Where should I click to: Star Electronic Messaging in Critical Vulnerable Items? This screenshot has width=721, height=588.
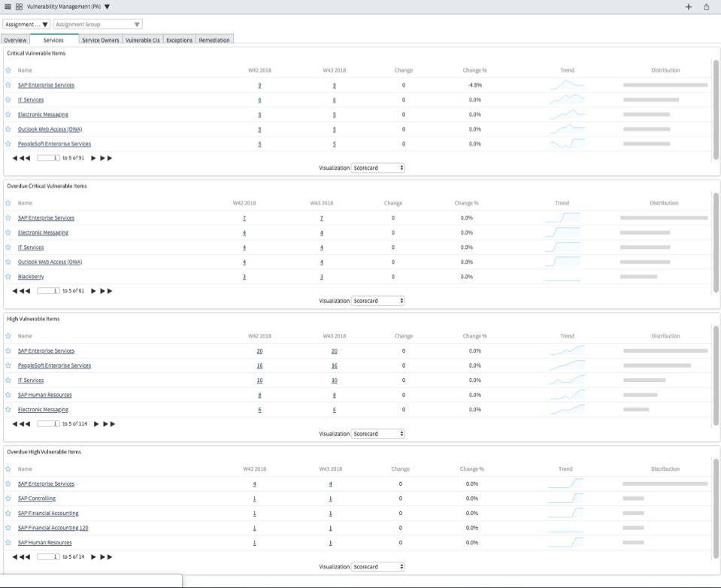pyautogui.click(x=8, y=114)
